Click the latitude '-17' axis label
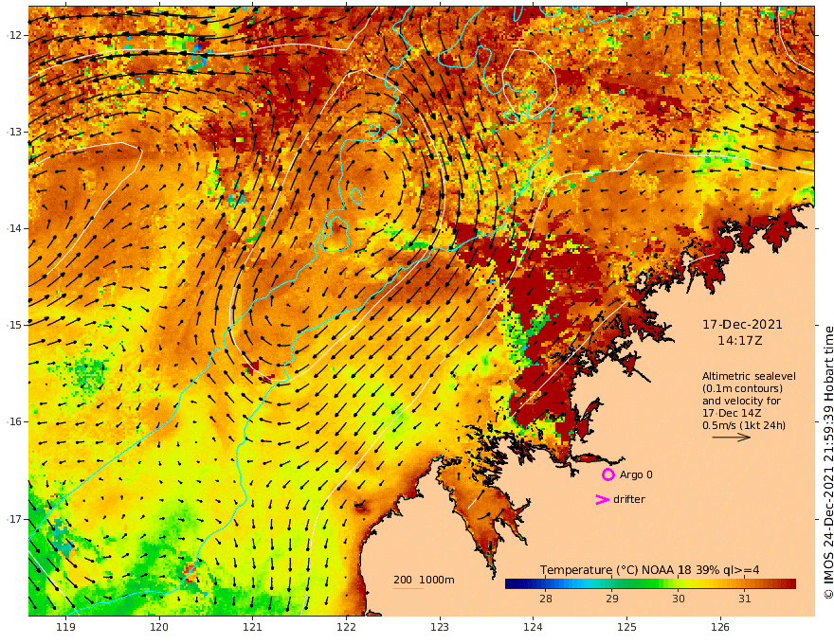The height and width of the screenshot is (644, 834). tap(14, 519)
